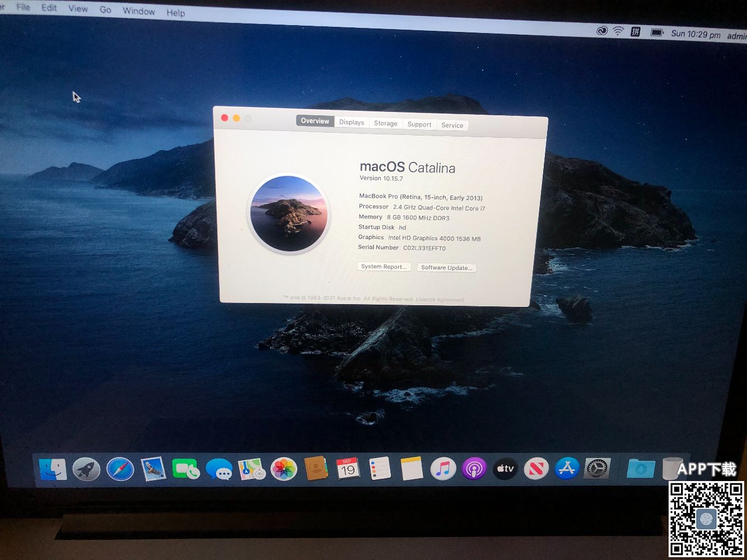Open Apple TV app in Dock
This screenshot has height=560, width=747.
(505, 469)
